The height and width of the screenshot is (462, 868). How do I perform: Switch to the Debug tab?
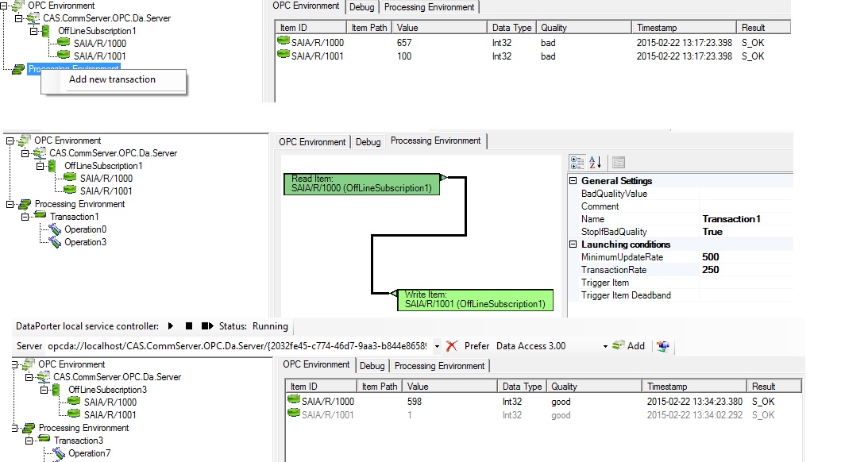pyautogui.click(x=368, y=141)
